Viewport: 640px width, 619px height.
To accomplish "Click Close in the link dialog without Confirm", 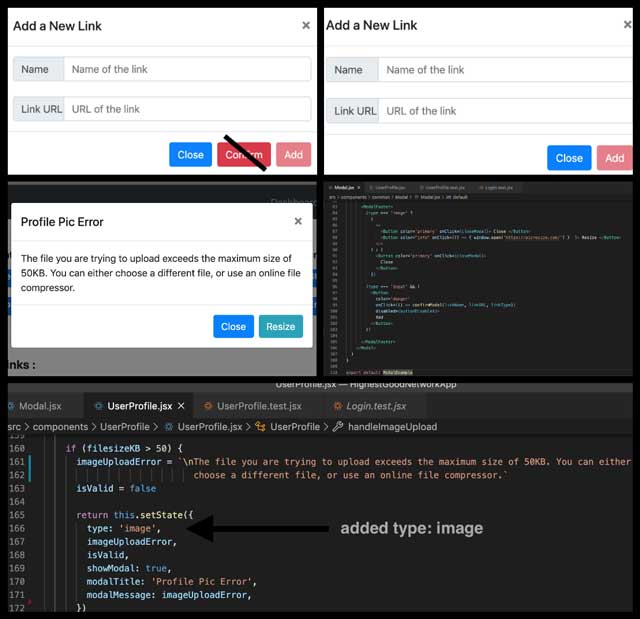I will (x=569, y=158).
